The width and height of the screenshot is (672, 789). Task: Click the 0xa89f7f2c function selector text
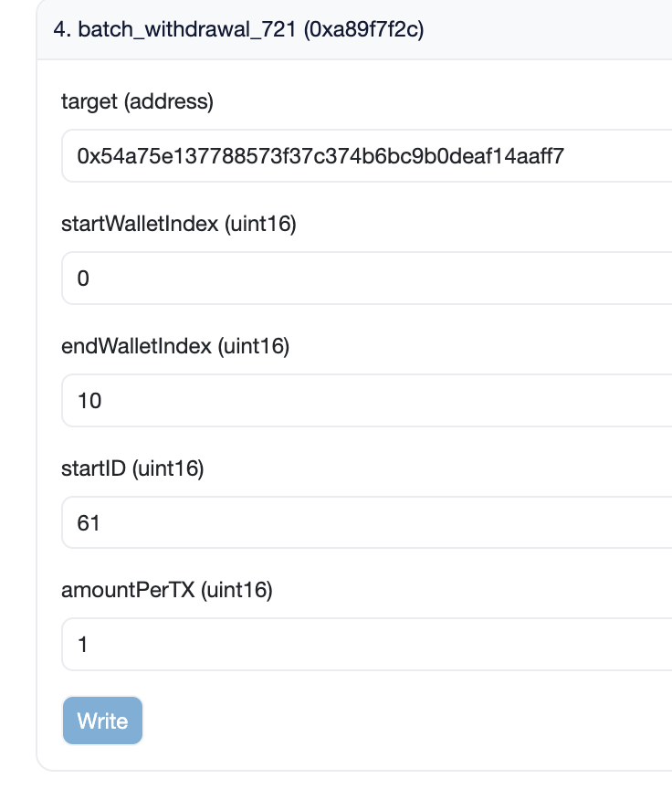point(363,29)
